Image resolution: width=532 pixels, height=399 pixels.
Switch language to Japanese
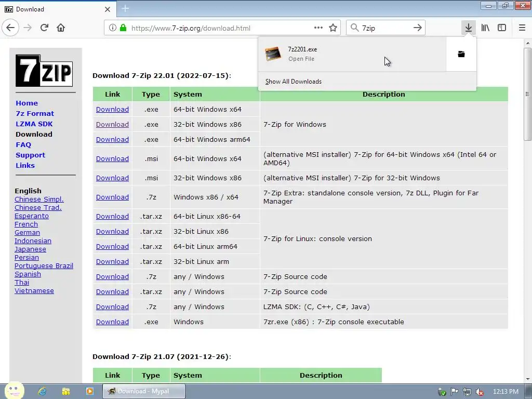coord(30,249)
